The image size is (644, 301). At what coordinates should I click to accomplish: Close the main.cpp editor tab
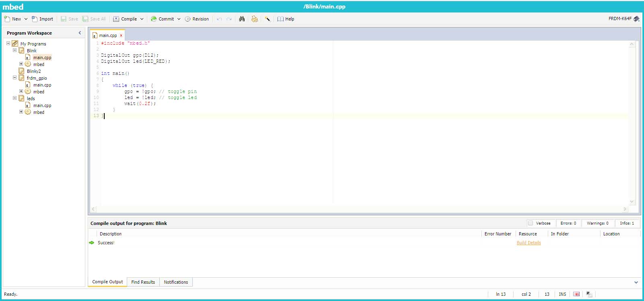point(121,35)
